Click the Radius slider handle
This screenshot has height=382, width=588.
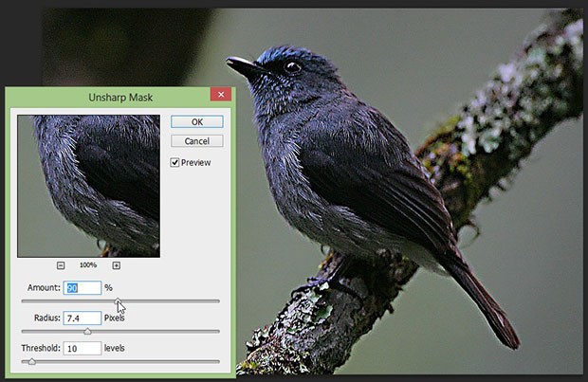coord(88,331)
